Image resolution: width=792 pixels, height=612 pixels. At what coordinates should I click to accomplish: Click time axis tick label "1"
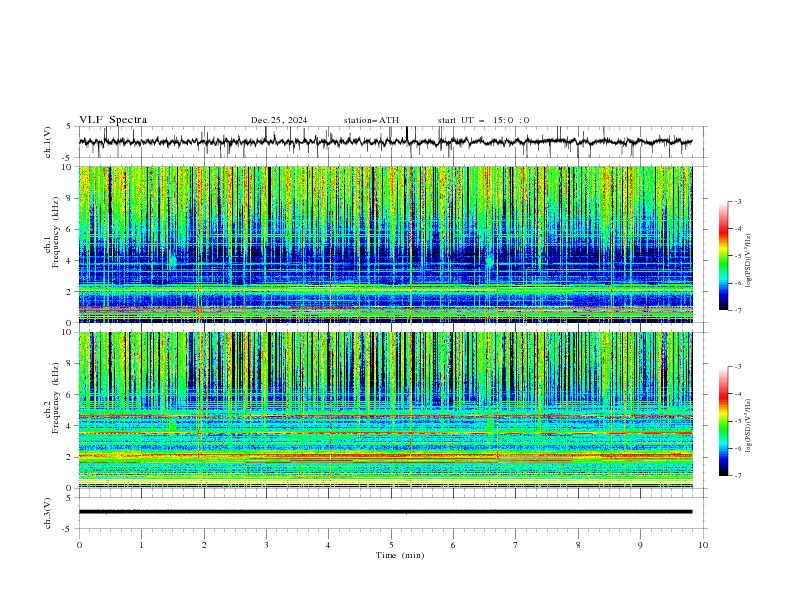click(141, 545)
